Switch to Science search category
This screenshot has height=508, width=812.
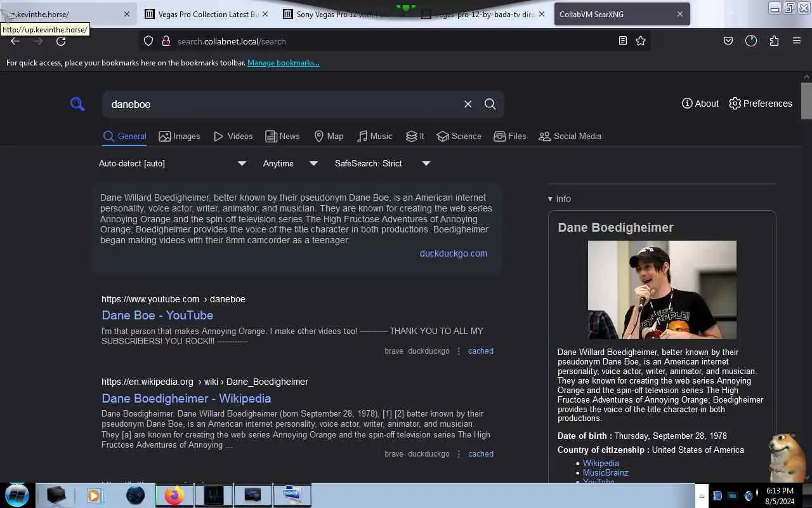coord(459,136)
